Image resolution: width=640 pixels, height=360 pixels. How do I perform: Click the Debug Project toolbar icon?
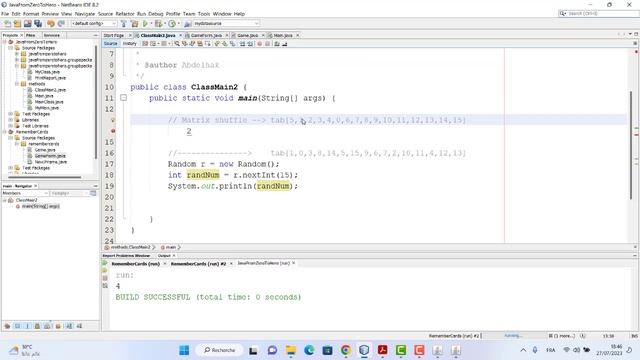pos(158,24)
